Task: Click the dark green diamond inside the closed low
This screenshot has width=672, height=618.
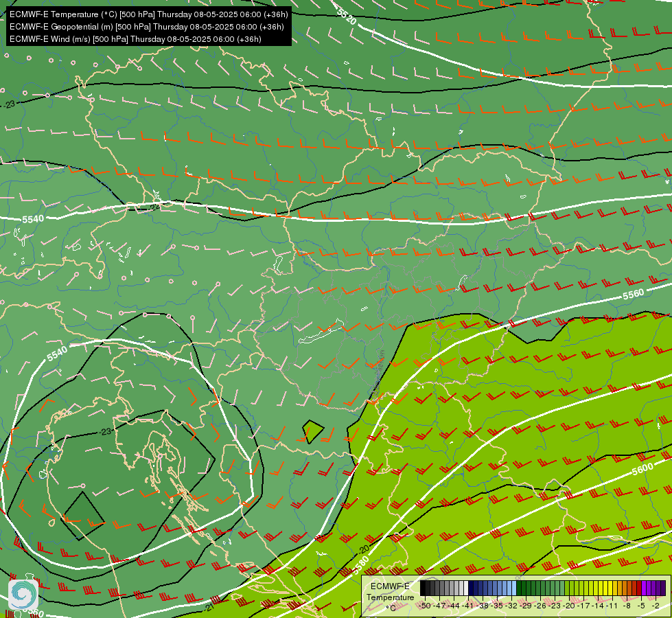Action: pyautogui.click(x=83, y=516)
